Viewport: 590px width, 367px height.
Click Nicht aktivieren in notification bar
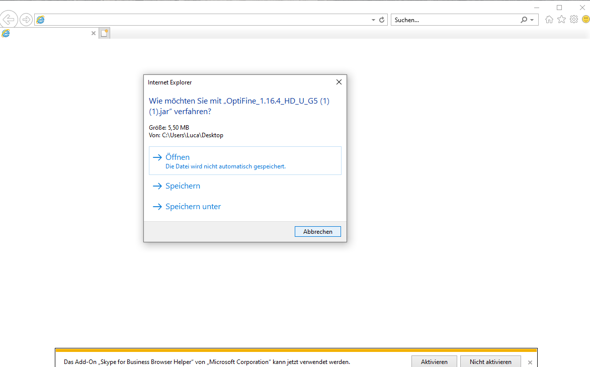point(490,362)
